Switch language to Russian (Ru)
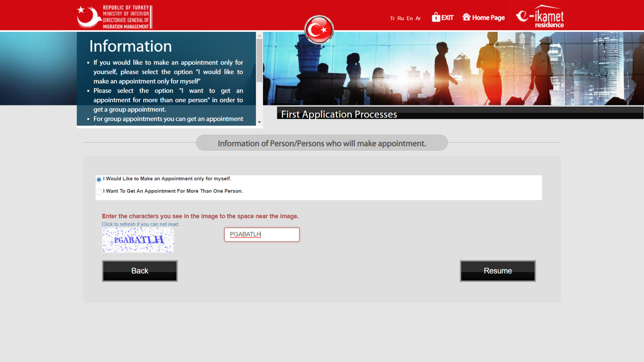 (x=400, y=19)
